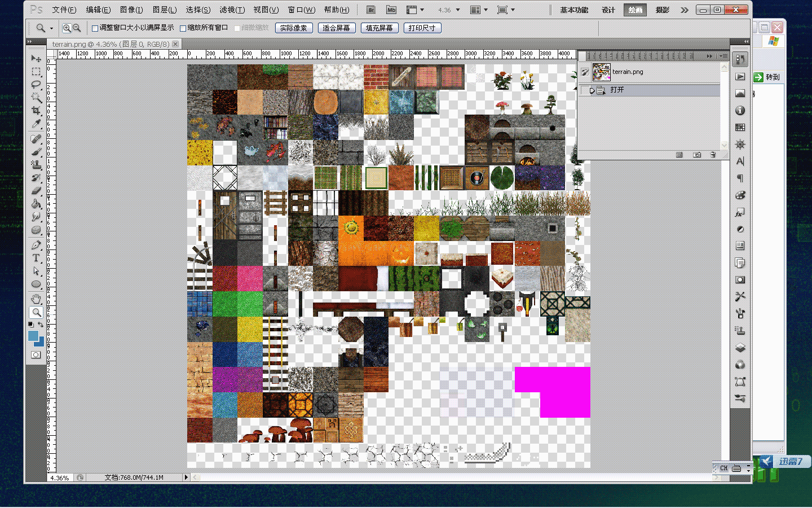Activate the Pen tool

pos(36,245)
